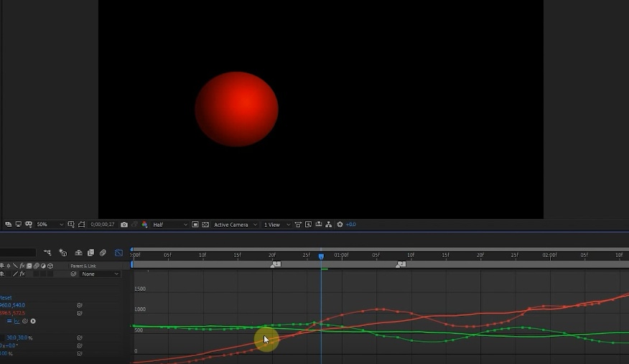Screen dimensions: 629x364
Task: Toggle the Enable Expression equals icon
Action: click(x=9, y=321)
